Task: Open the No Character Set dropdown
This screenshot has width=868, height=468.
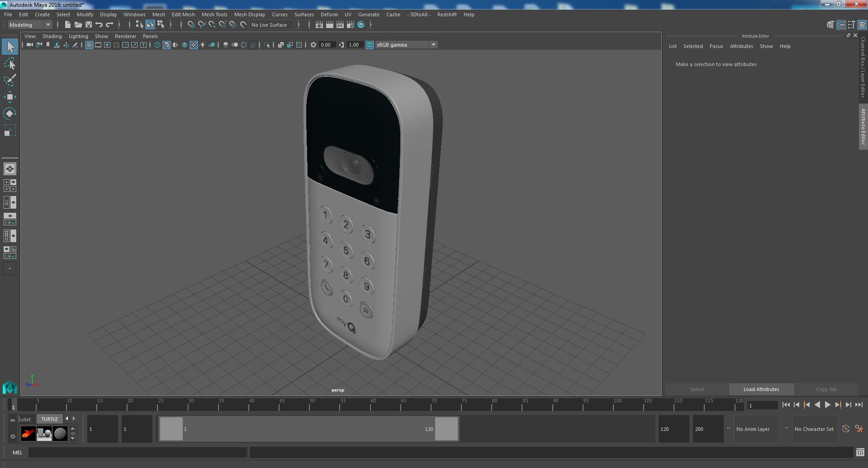Action: click(x=815, y=429)
